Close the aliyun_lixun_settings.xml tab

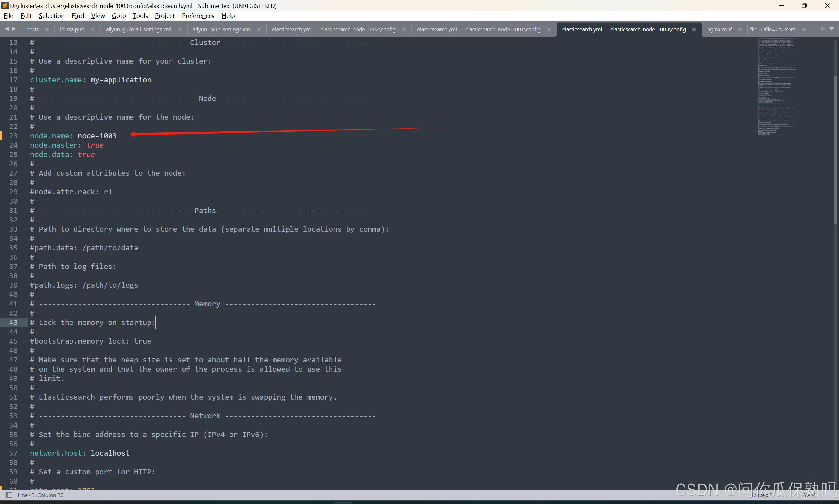coord(259,29)
